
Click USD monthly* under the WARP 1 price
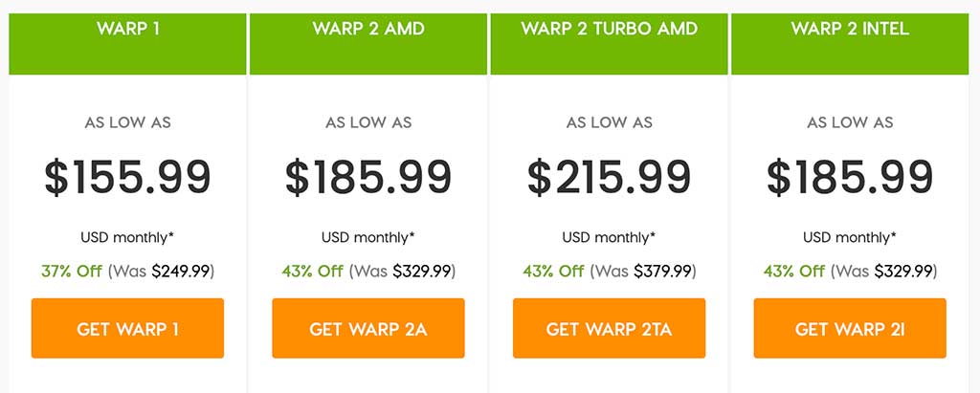127,237
